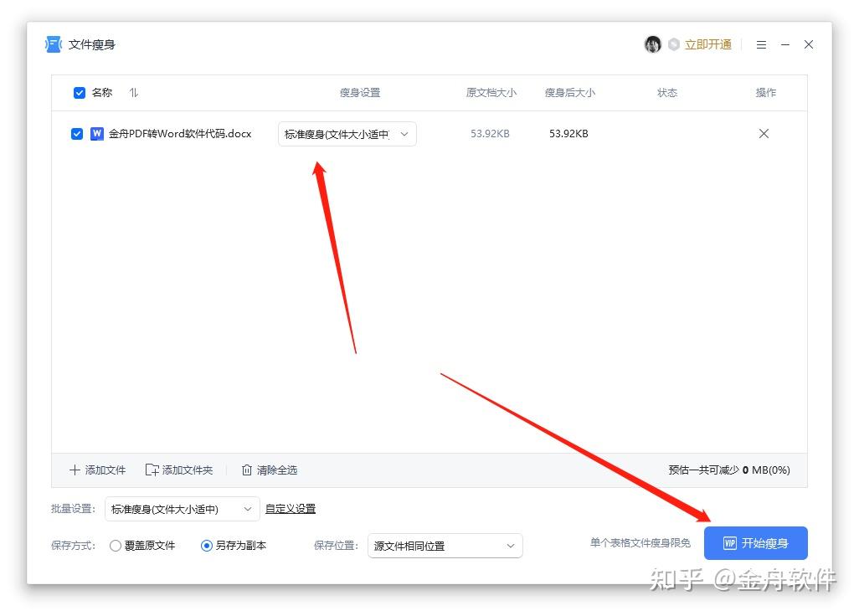Remove the docx file with X icon
This screenshot has width=859, height=616.
coord(764,134)
